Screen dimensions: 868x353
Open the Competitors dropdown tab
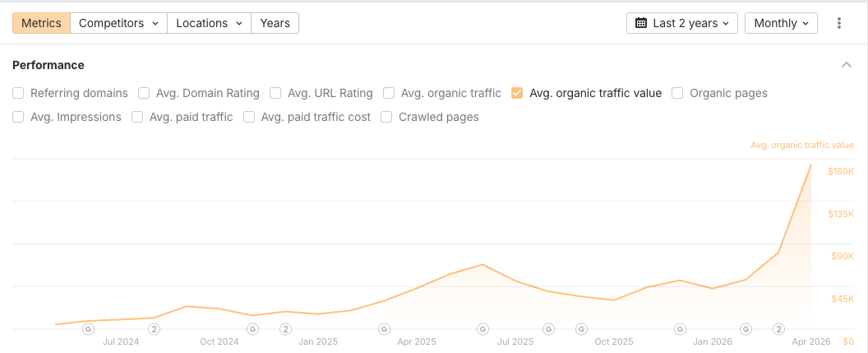pos(119,23)
